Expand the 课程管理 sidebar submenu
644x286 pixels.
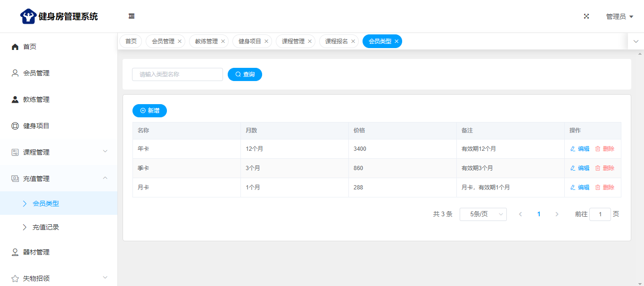pyautogui.click(x=58, y=152)
